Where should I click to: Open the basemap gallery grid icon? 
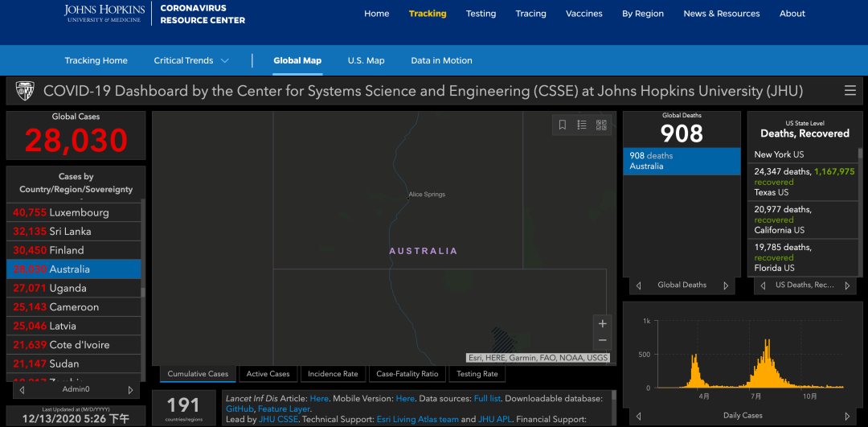[601, 125]
